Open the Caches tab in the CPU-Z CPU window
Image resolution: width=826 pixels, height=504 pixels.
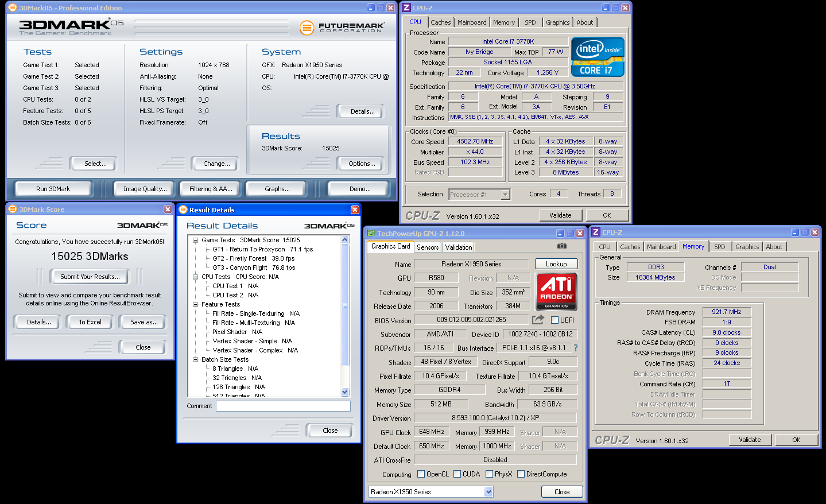(441, 22)
